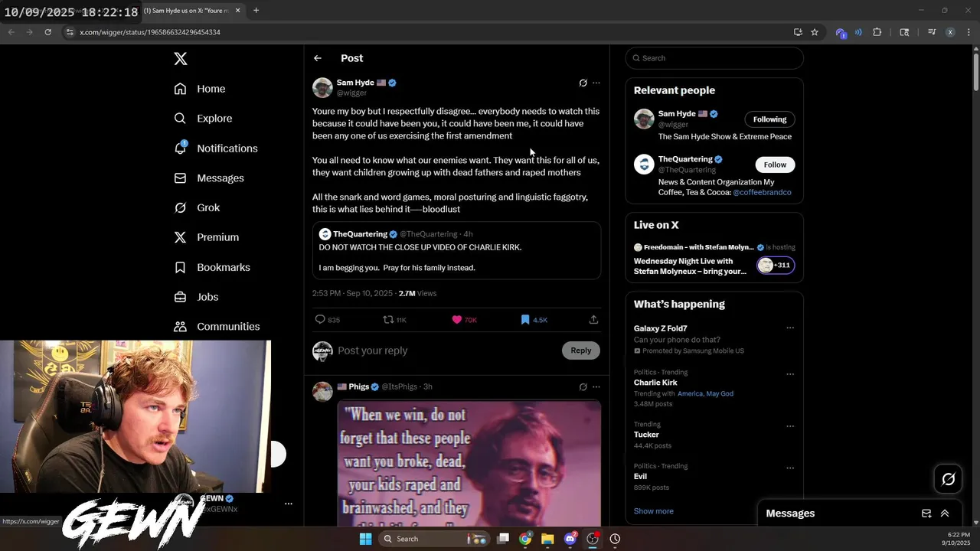980x551 pixels.
Task: Open Home in the sidebar
Action: [200, 89]
